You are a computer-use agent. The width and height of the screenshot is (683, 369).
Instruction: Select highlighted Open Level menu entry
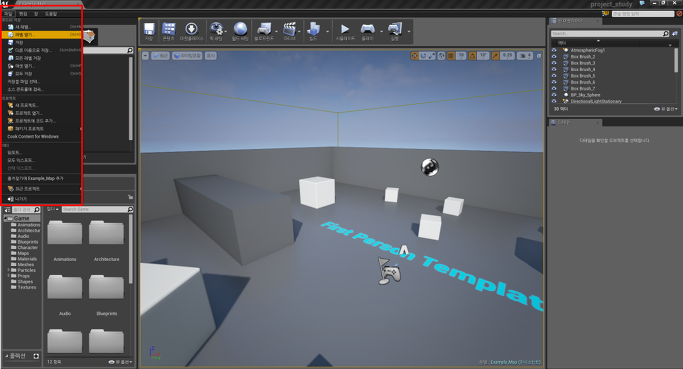(42, 34)
